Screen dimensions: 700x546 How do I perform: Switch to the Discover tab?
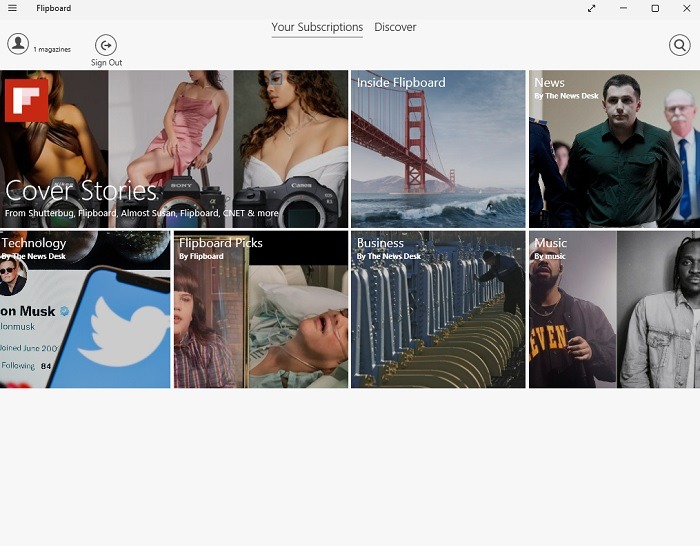[395, 27]
